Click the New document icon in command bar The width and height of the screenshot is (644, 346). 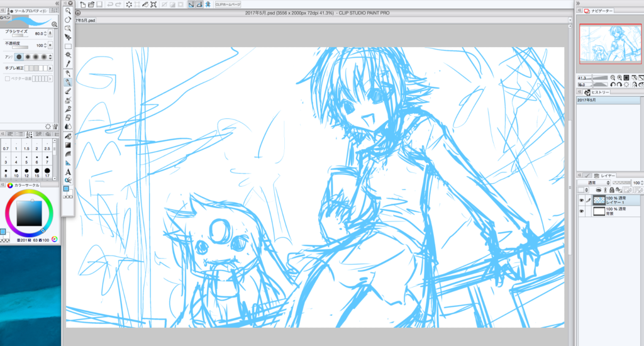83,4
